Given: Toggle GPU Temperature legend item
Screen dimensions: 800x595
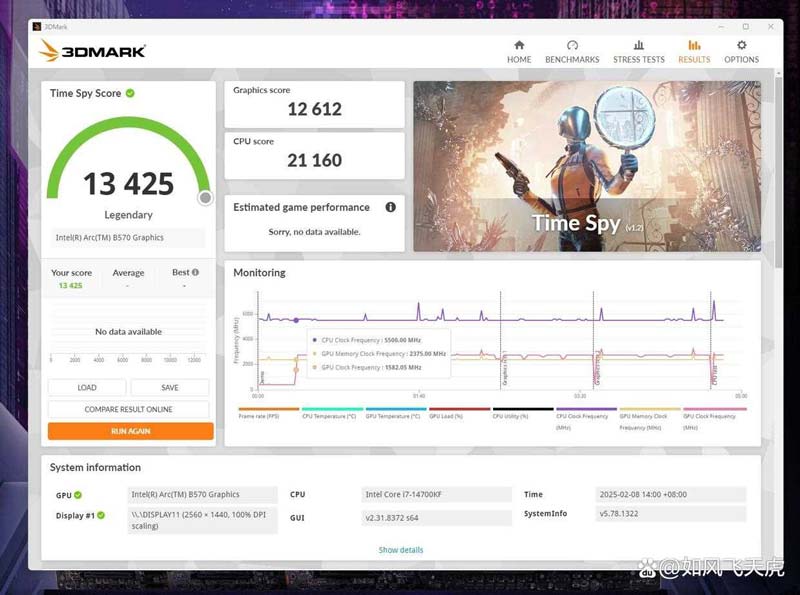Looking at the screenshot, I should 395,413.
